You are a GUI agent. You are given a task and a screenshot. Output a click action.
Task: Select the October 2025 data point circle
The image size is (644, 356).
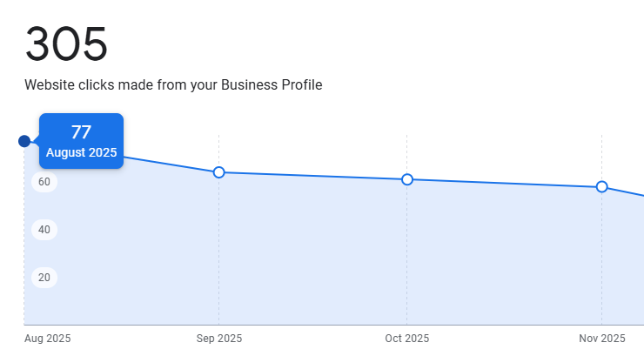tap(407, 179)
